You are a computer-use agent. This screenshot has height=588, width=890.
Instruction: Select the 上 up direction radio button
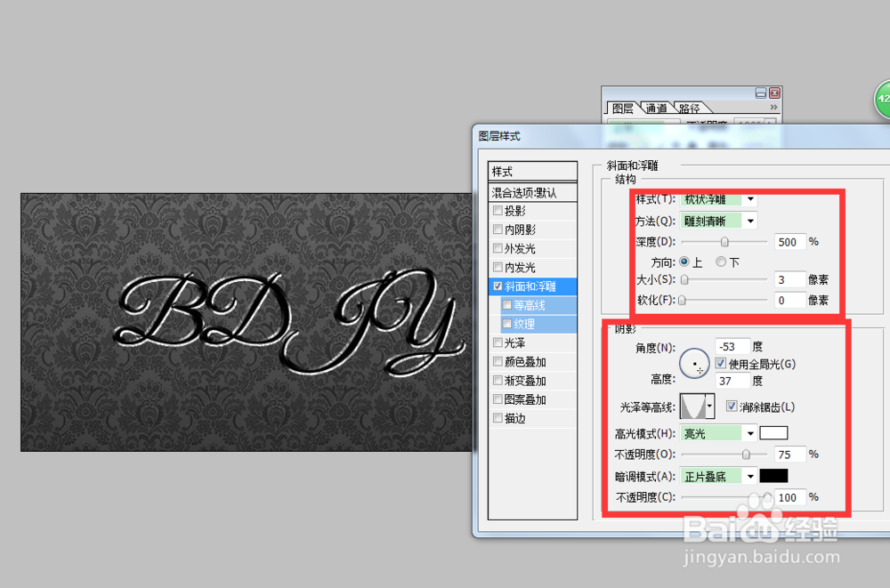684,262
